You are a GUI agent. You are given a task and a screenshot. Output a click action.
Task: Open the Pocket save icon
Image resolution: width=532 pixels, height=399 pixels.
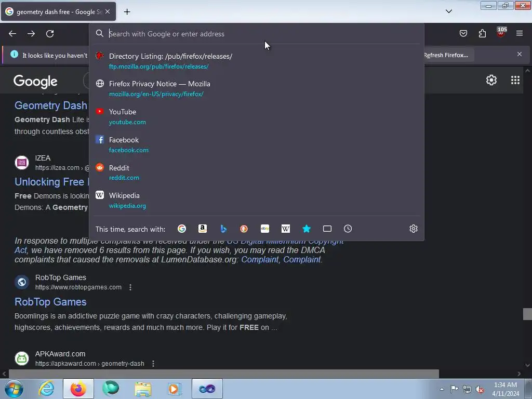[463, 33]
